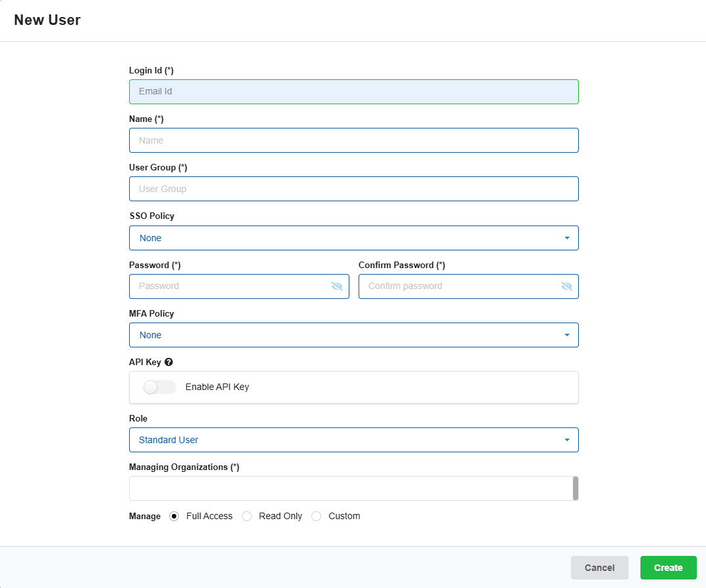Click the Role dropdown caret arrow
706x588 pixels.
pyautogui.click(x=567, y=440)
